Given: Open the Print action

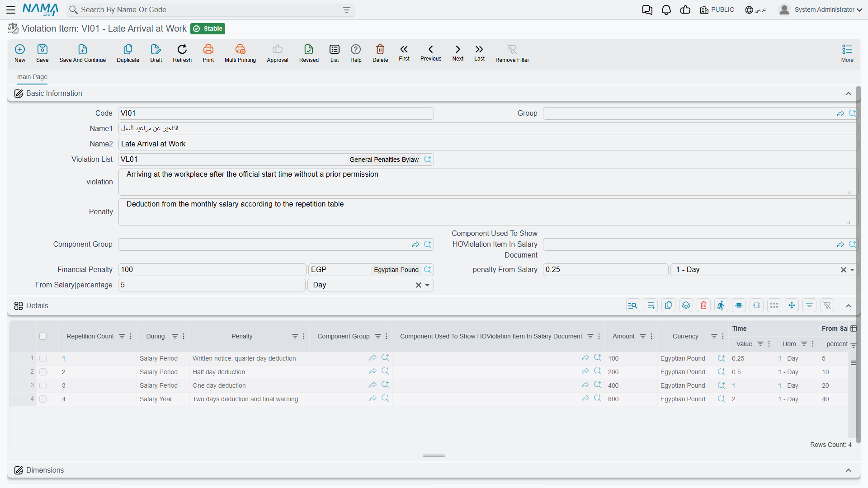Looking at the screenshot, I should [x=208, y=53].
